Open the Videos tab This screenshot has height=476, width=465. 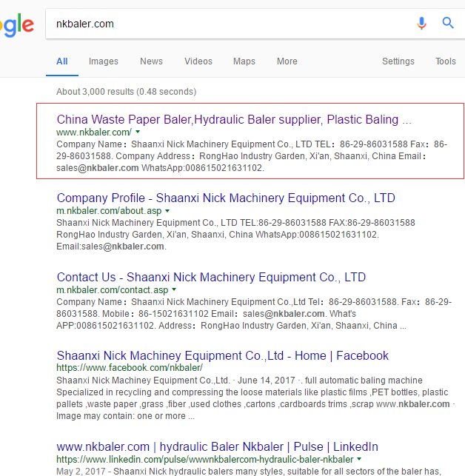coord(198,61)
